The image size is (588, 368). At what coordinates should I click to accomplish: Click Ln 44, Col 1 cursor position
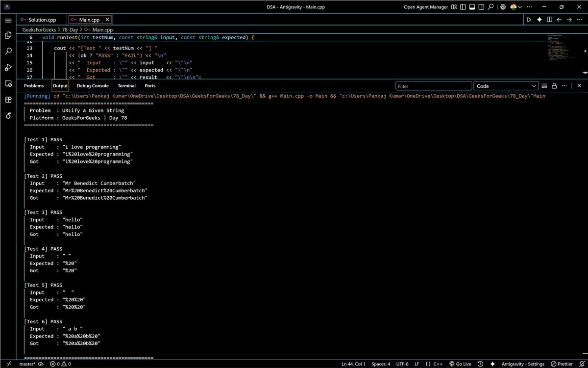pyautogui.click(x=353, y=364)
